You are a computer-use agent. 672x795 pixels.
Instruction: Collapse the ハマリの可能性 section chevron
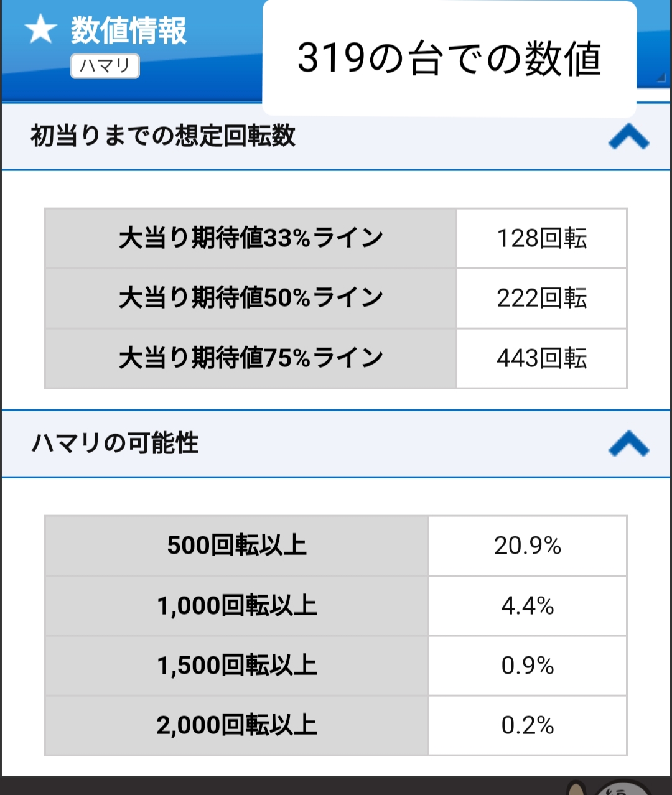(628, 444)
